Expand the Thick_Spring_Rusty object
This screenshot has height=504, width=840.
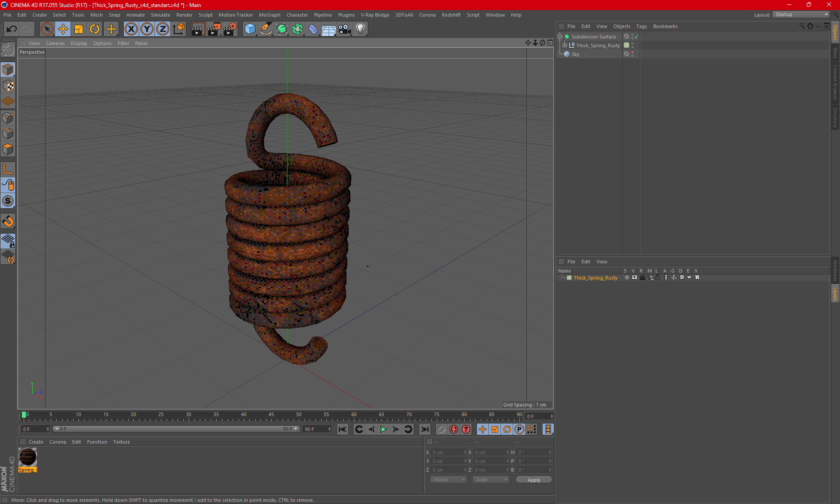(564, 45)
